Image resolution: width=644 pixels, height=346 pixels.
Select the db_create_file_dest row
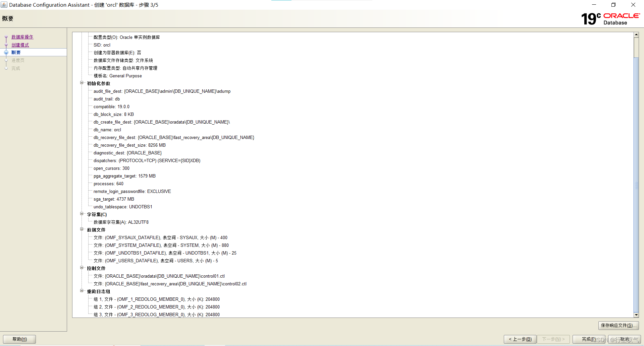(162, 122)
